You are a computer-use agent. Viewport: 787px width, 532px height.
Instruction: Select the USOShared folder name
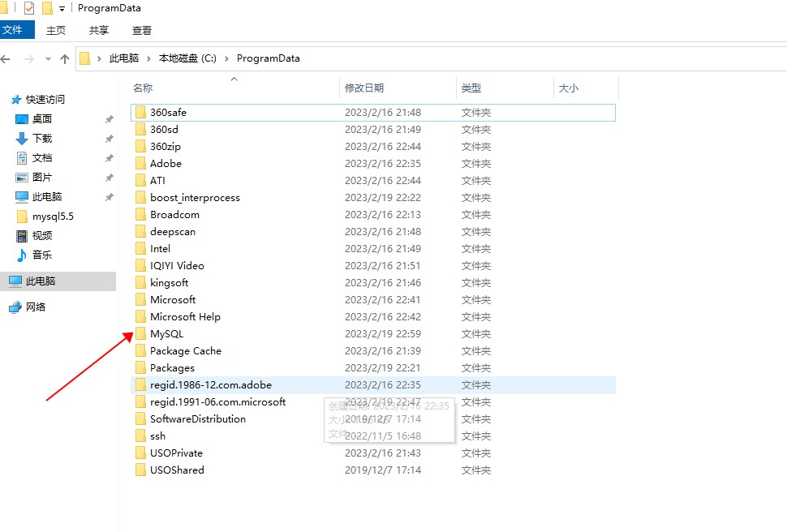[177, 470]
